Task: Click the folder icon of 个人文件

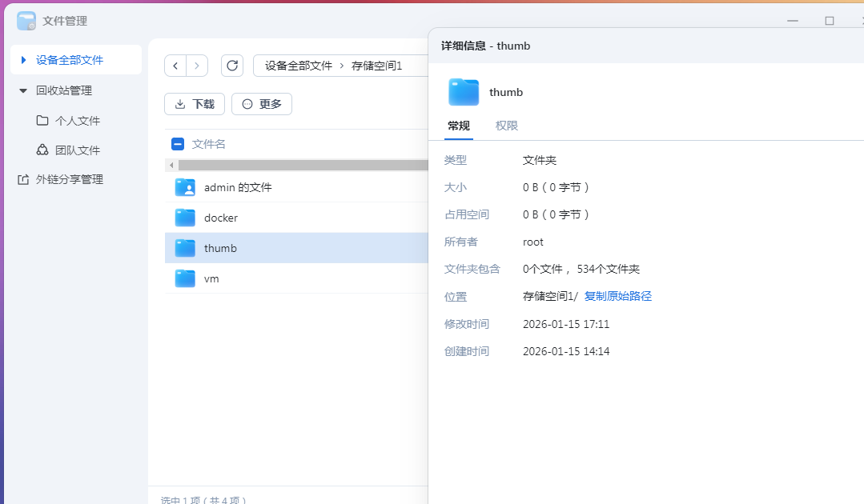Action: [x=43, y=120]
